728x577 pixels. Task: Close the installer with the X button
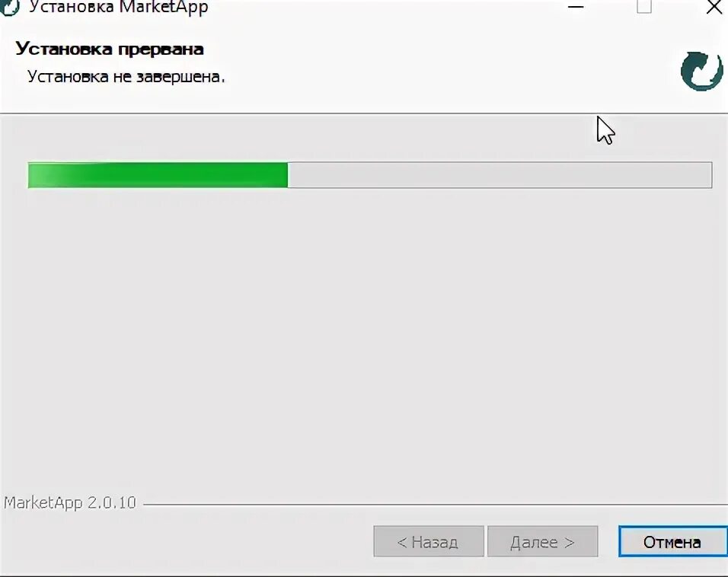coord(714,7)
